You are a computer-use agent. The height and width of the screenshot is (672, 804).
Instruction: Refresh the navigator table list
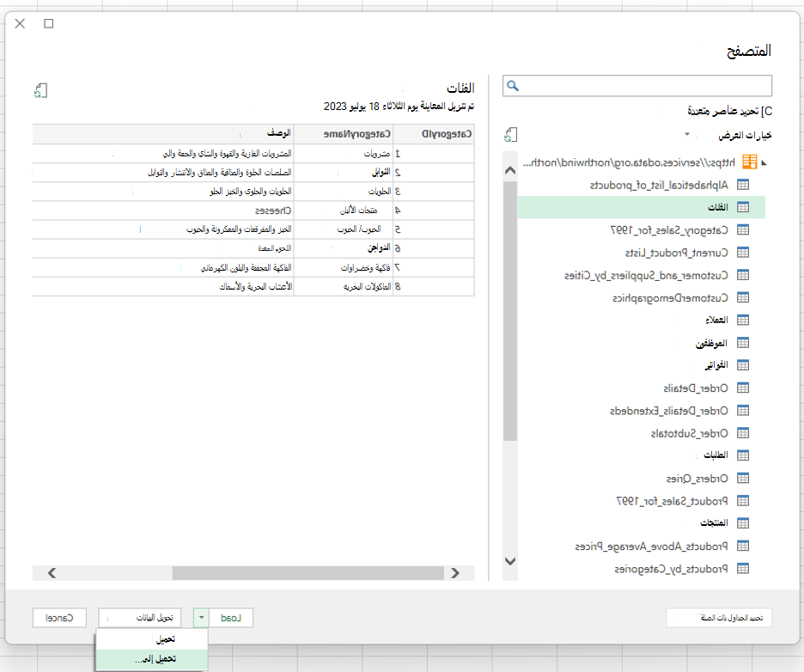coord(510,135)
